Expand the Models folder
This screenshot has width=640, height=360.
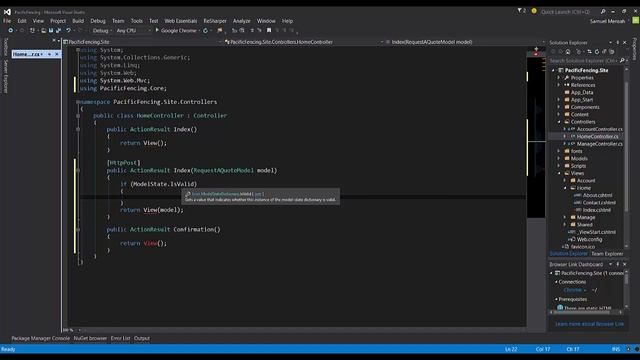coord(559,158)
